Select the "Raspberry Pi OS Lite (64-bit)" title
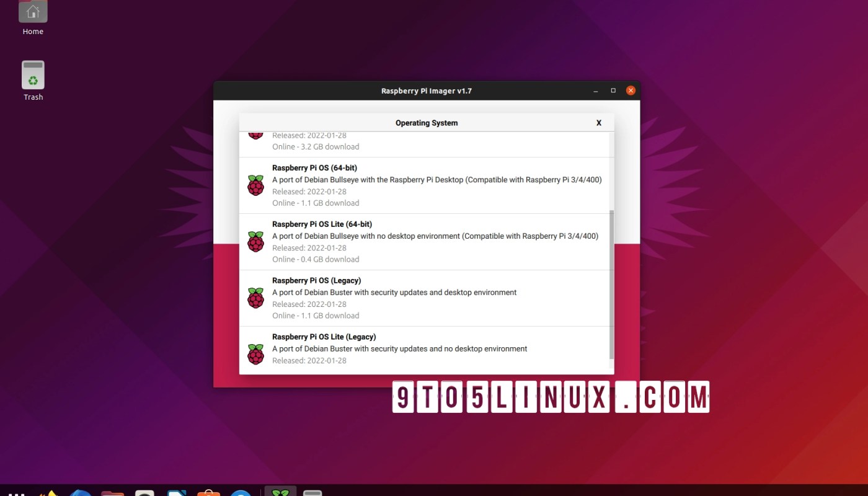 click(x=322, y=224)
